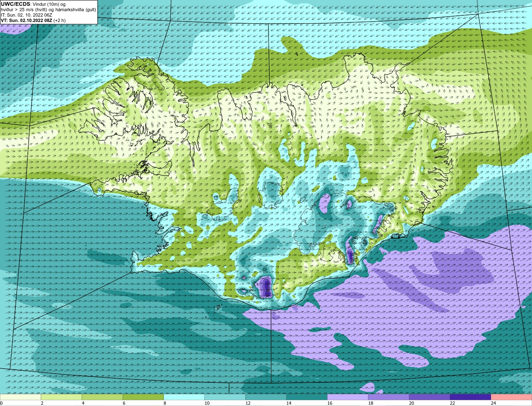Screen dimensions: 532x406
Task: Click the scale label '22'
Action: pyautogui.click(x=453, y=403)
